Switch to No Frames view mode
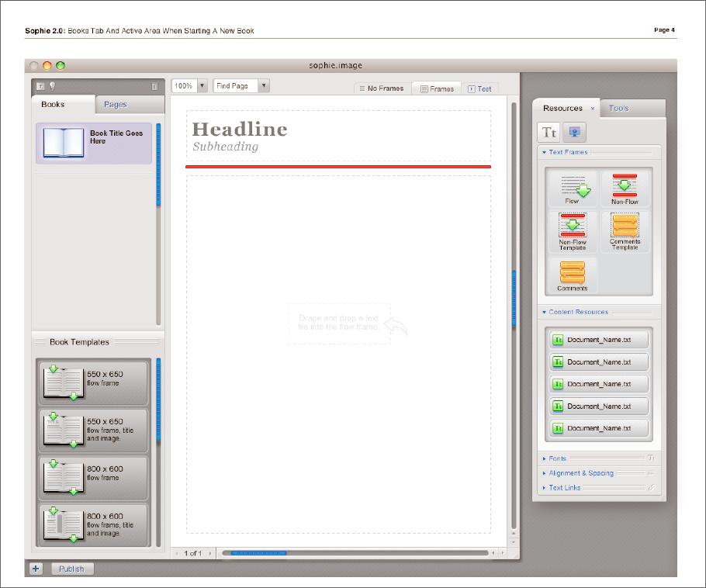 click(382, 88)
